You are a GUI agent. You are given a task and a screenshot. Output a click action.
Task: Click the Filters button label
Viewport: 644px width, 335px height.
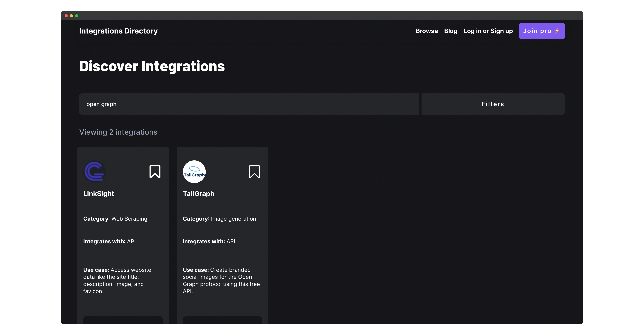493,104
